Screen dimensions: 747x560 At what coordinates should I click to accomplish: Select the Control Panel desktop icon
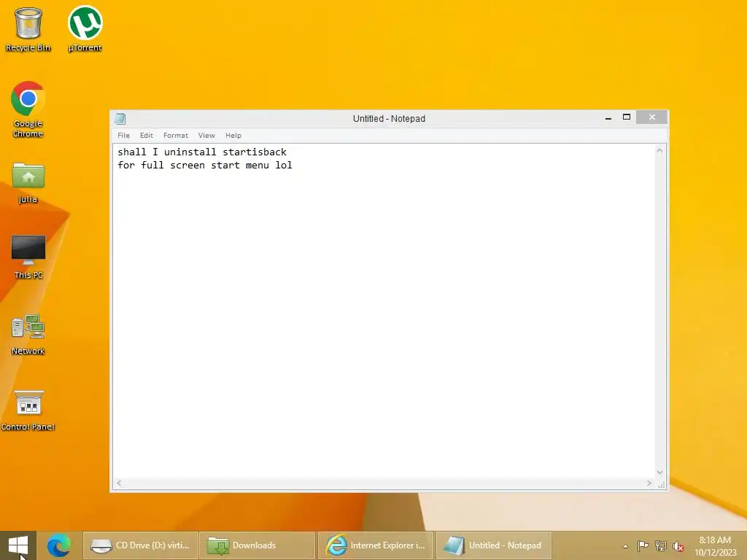click(x=28, y=411)
